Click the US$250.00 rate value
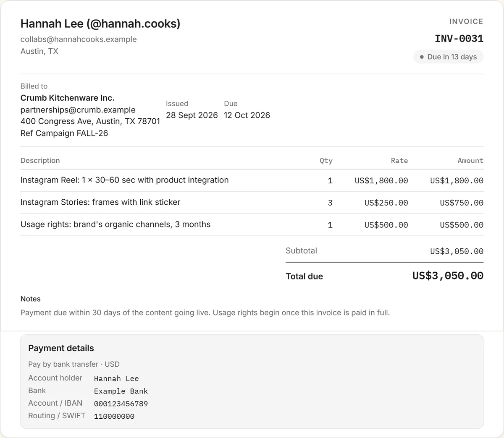Viewport: 504px width, 438px height. tap(386, 203)
